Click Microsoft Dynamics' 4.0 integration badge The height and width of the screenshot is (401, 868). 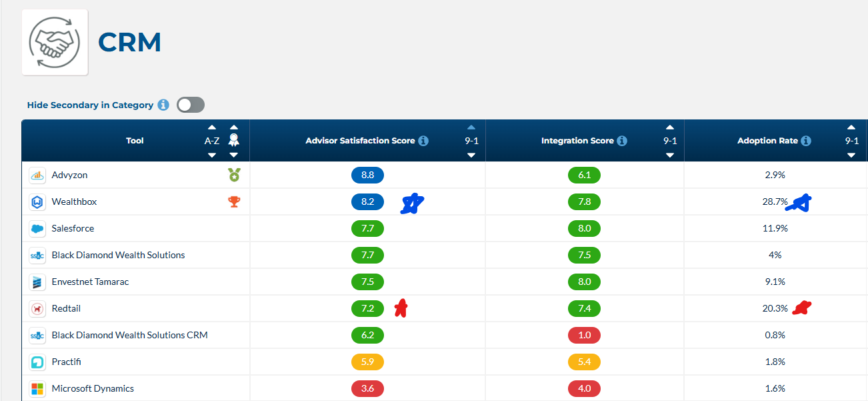coord(585,388)
